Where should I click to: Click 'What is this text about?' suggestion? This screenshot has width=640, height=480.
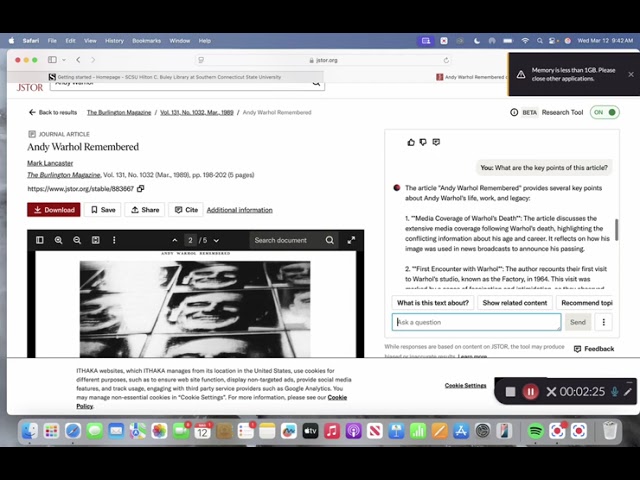click(433, 303)
